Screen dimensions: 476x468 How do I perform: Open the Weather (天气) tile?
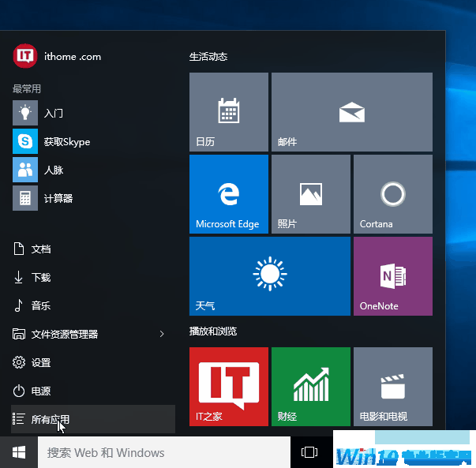point(269,276)
